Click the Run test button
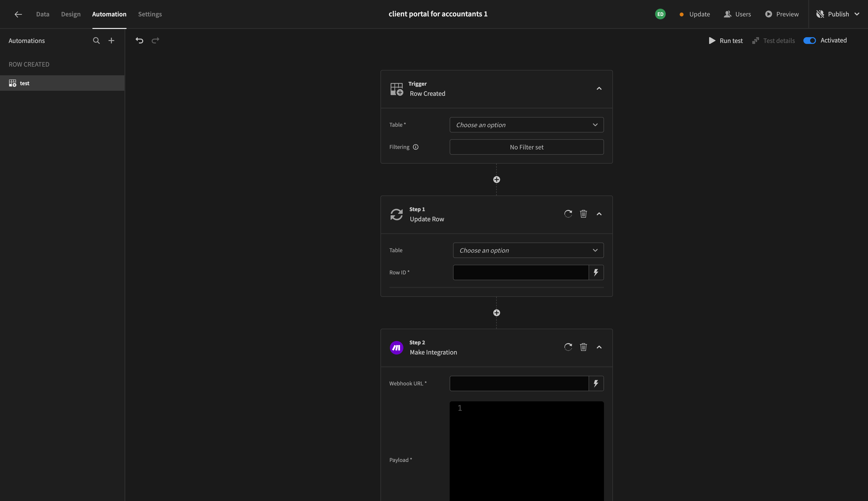The image size is (868, 501). (x=726, y=41)
